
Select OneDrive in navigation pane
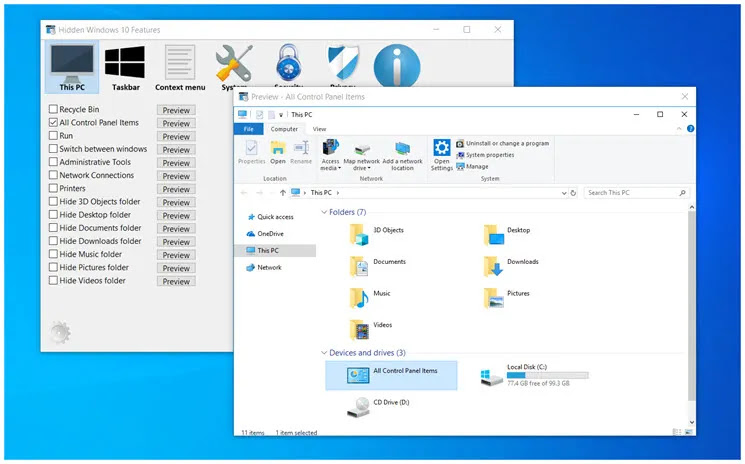(x=265, y=234)
